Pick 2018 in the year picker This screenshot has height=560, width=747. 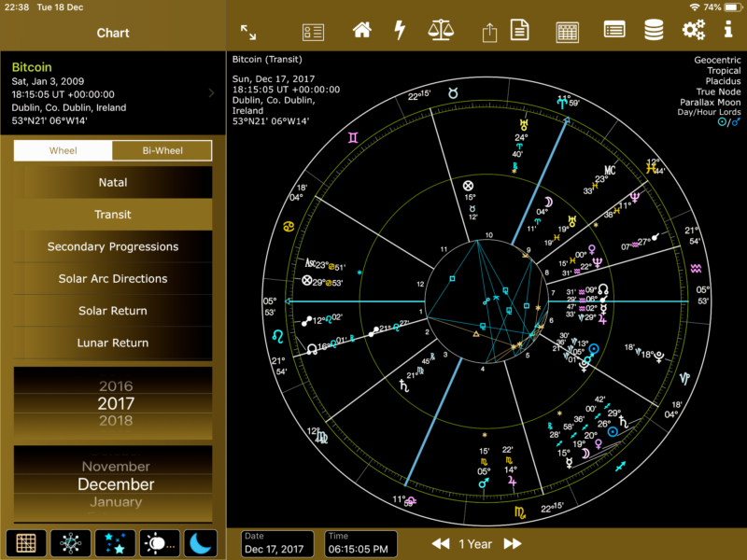[116, 421]
